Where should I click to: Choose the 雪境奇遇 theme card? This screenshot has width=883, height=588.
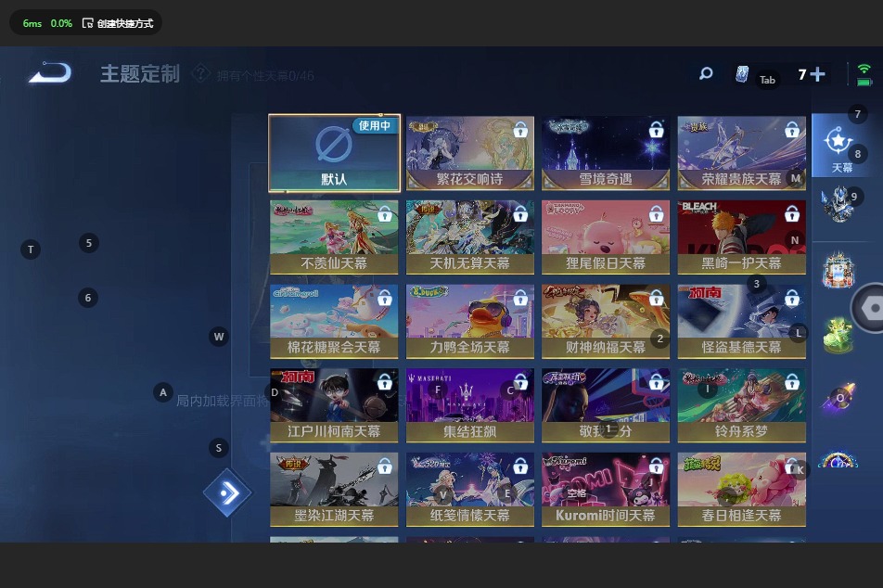tap(605, 153)
